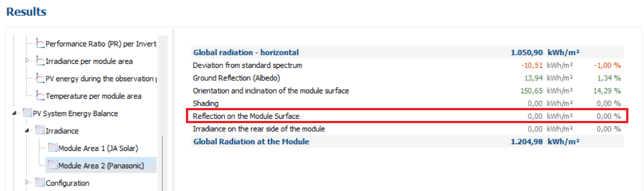Expand the Irradiance per module area node
Screen dimensions: 644x191
[x=27, y=60]
